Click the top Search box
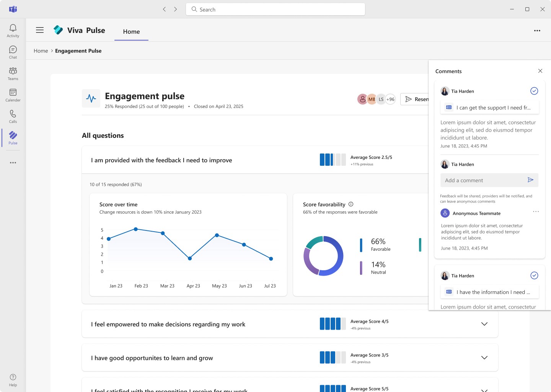Screen dimensions: 551x392 [x=275, y=9]
